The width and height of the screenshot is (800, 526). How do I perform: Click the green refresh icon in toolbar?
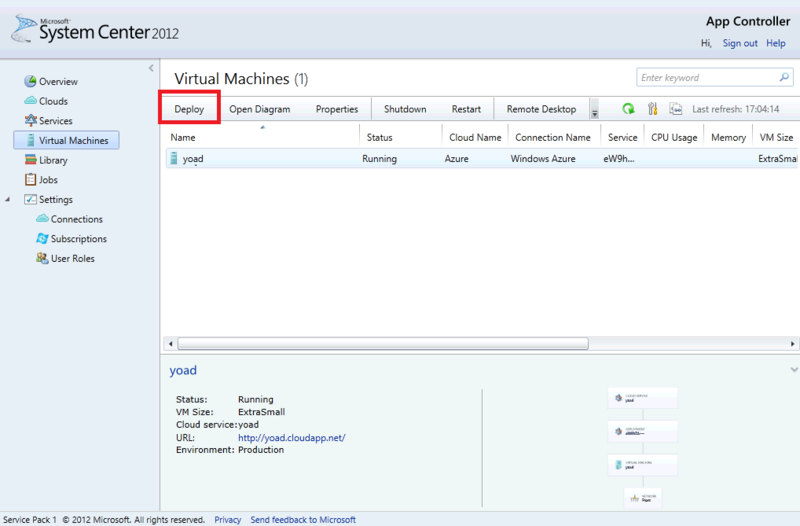pos(628,109)
